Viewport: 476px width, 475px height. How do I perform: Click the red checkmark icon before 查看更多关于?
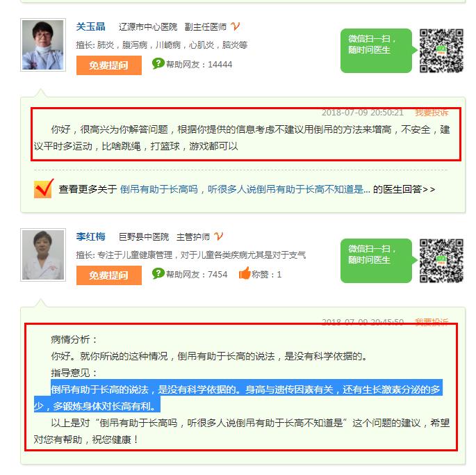(x=44, y=188)
